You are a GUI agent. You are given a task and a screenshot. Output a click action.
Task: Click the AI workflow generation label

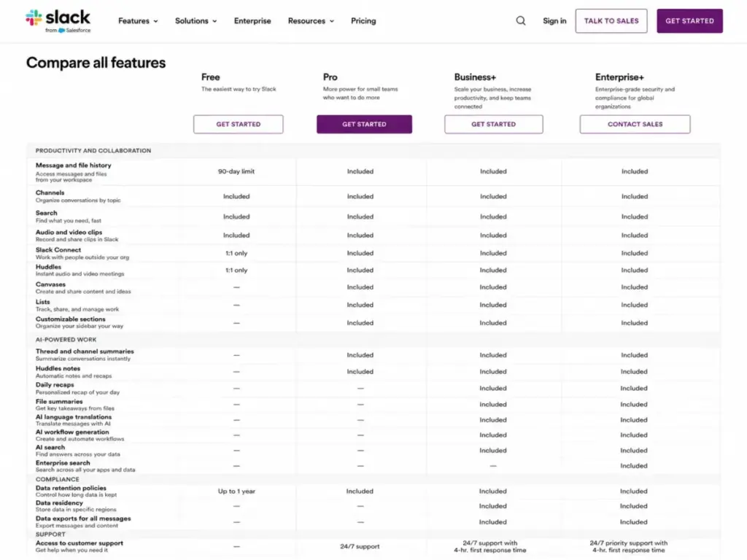tap(72, 432)
